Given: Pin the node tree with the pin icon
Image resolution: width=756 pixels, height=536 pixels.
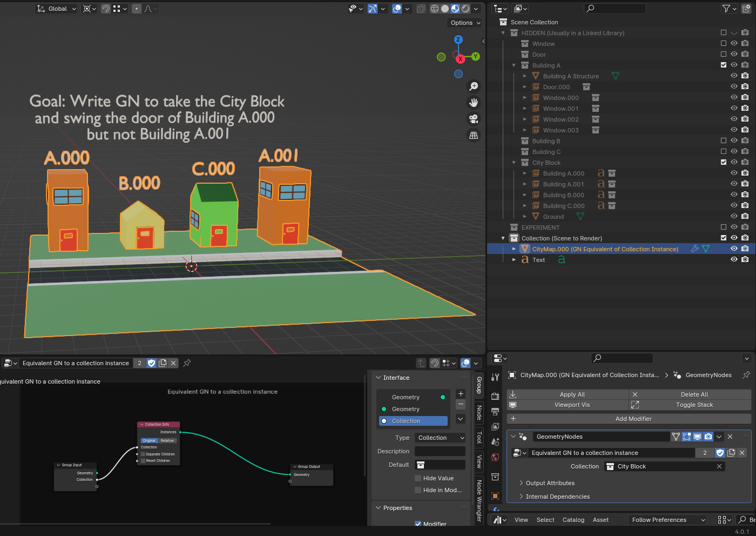Looking at the screenshot, I should pyautogui.click(x=187, y=363).
